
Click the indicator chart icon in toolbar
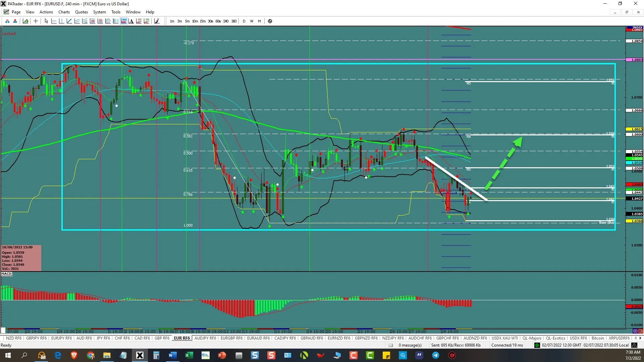(25, 21)
